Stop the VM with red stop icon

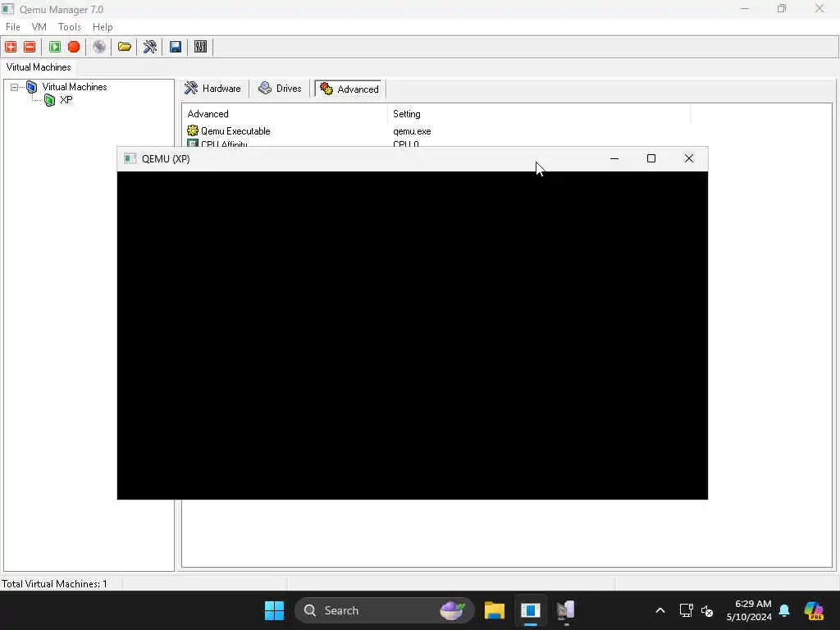point(74,47)
